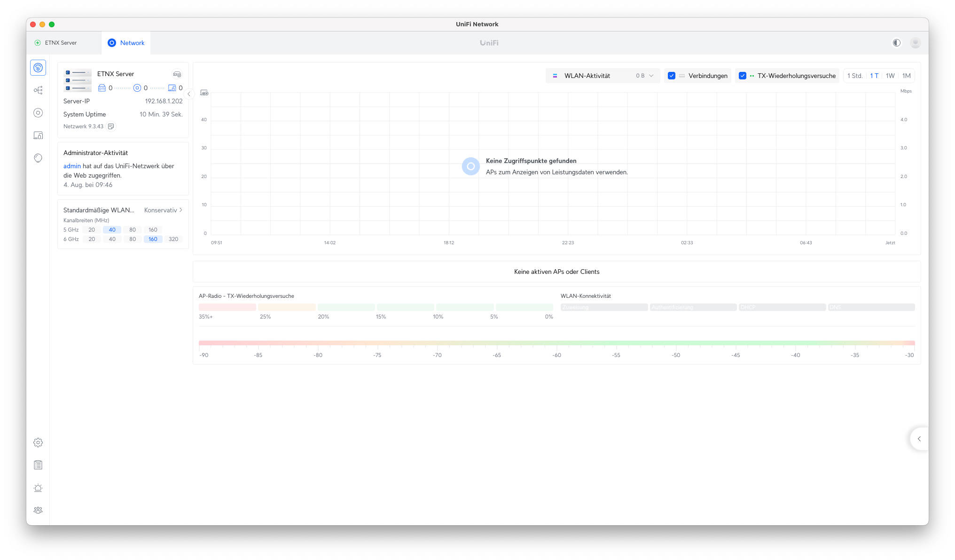The width and height of the screenshot is (955, 560).
Task: Select the 1M time range
Action: [907, 76]
